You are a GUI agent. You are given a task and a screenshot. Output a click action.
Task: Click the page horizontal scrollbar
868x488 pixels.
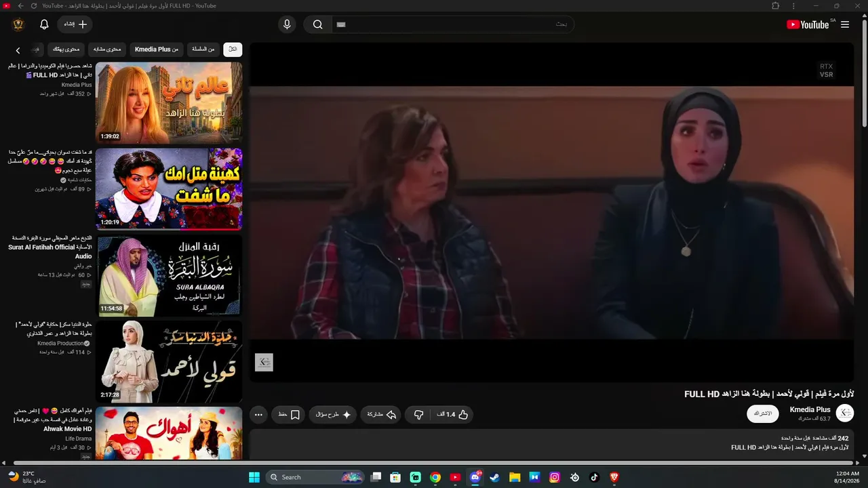434,463
